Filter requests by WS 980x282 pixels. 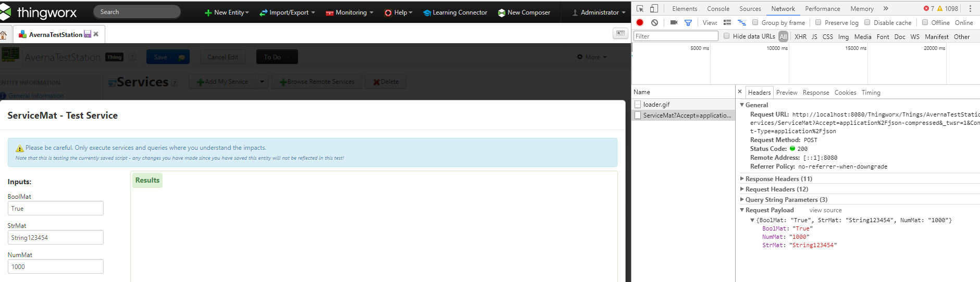pos(915,36)
